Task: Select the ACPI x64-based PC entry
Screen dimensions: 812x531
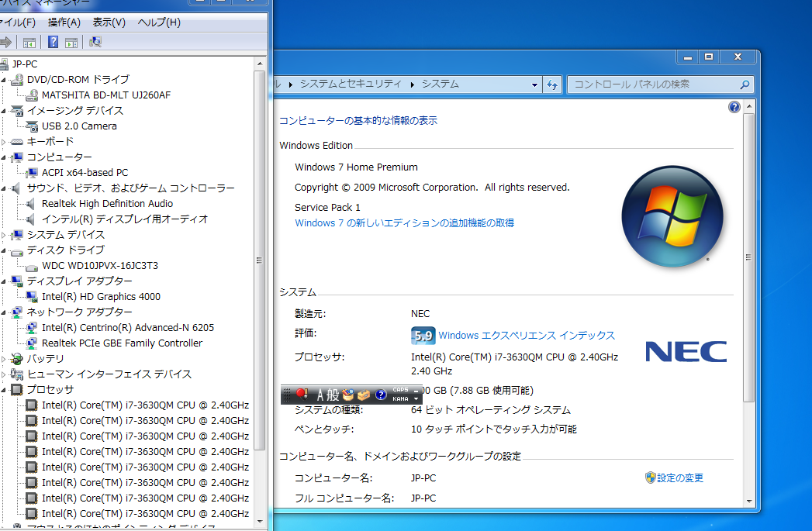Action: click(x=85, y=172)
